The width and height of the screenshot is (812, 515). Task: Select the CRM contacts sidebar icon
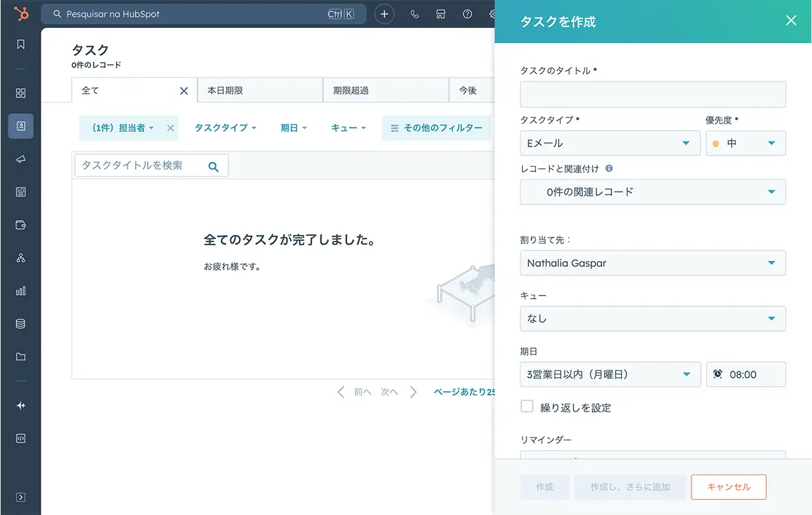click(x=21, y=126)
